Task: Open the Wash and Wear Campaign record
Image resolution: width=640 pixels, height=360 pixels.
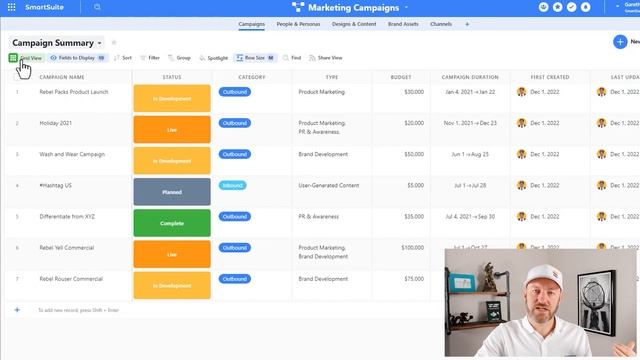Action: click(72, 154)
